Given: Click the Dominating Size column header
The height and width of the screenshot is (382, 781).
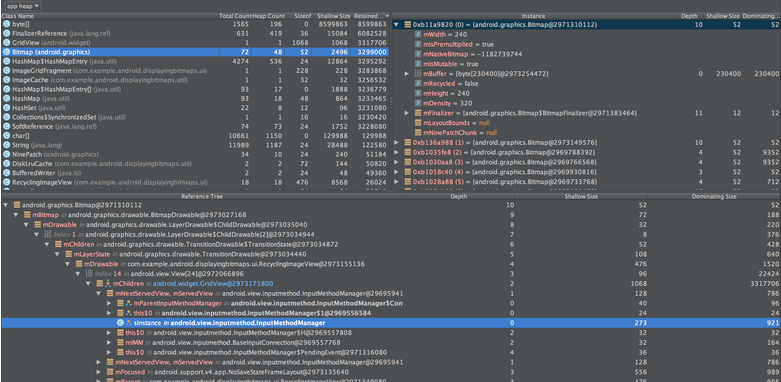Looking at the screenshot, I should [x=713, y=197].
